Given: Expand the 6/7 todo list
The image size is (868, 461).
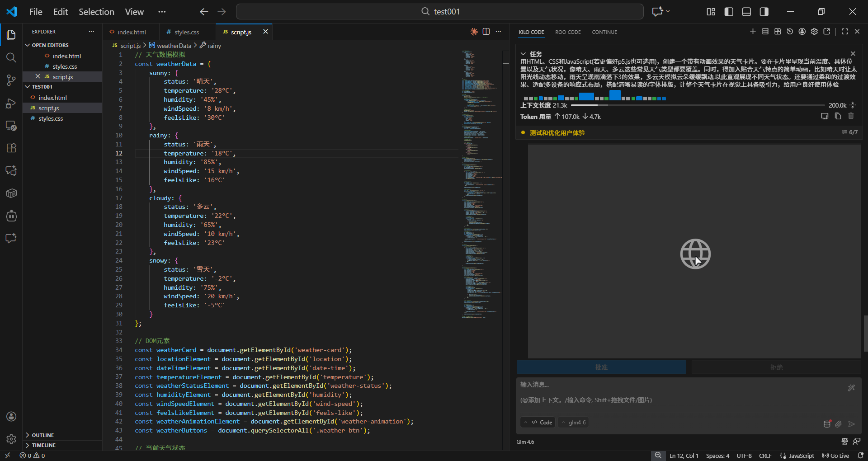Looking at the screenshot, I should pos(849,132).
